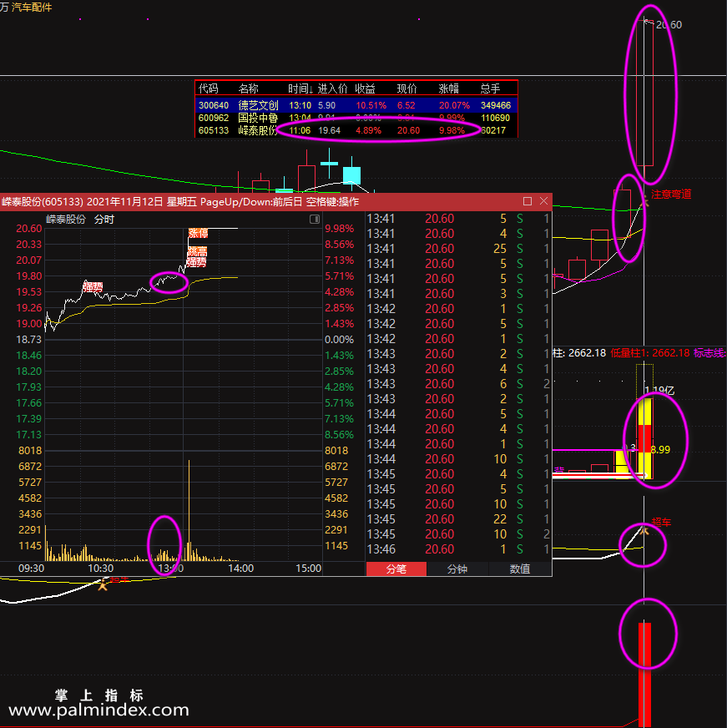
Task: Select the 德艺文创 300640 row
Action: point(356,105)
